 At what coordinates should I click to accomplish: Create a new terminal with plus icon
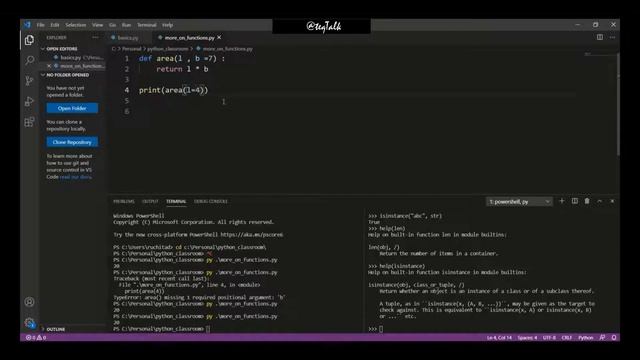[x=562, y=201]
